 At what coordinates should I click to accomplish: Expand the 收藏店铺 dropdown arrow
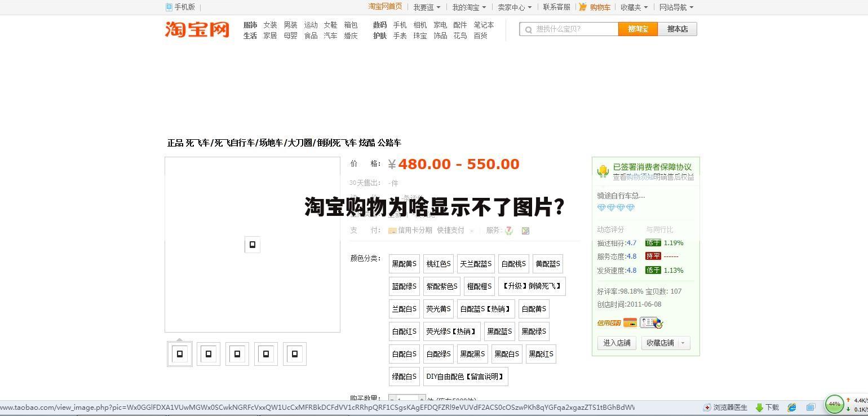tap(681, 343)
